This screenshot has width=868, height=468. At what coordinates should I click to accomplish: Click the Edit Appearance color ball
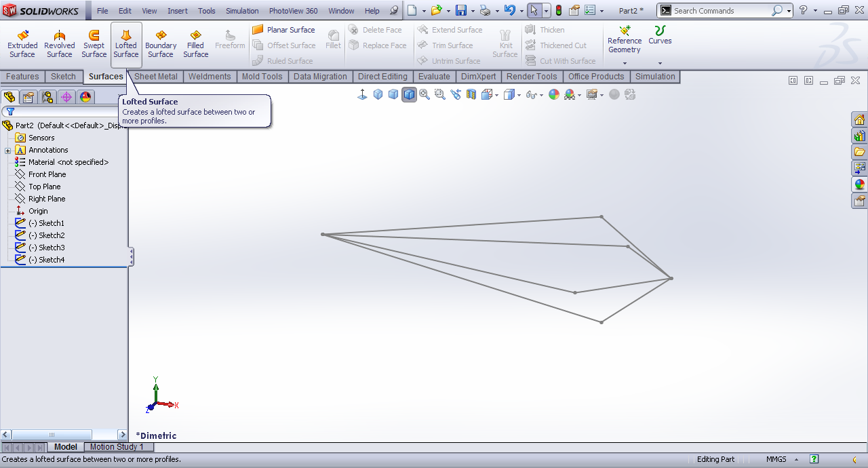click(x=554, y=94)
